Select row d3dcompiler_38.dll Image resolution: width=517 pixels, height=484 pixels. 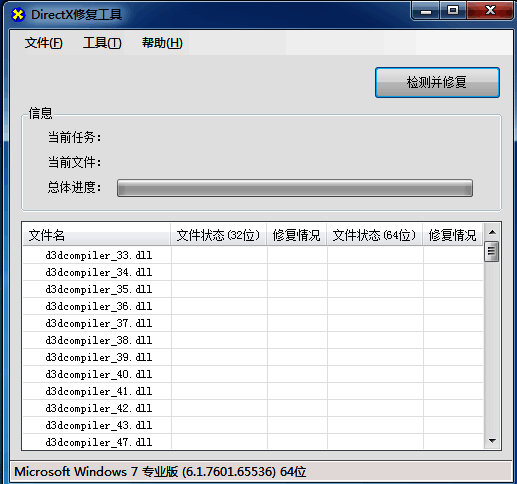(253, 340)
